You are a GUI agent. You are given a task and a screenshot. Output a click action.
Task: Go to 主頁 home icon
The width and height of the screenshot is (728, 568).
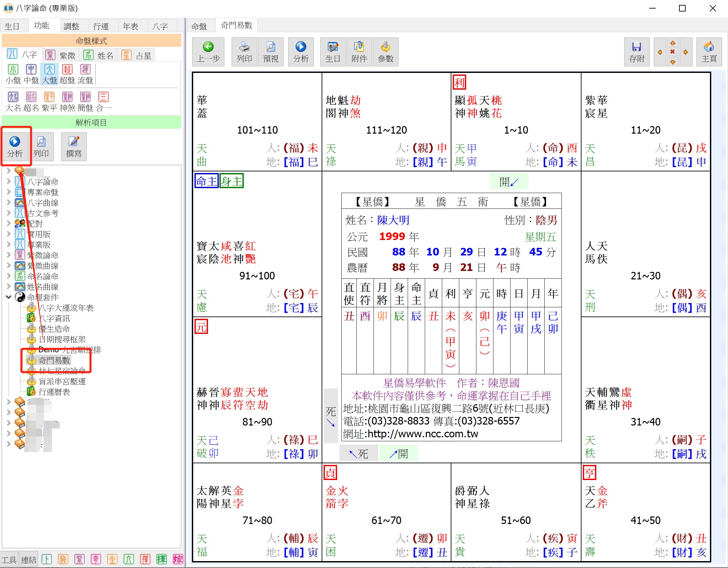tap(709, 52)
